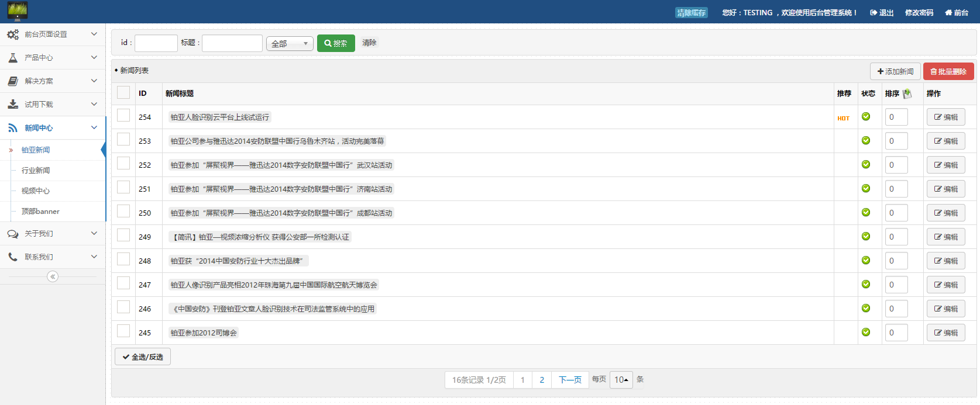The width and height of the screenshot is (980, 405).
Task: Check the box for news ID 248
Action: (x=123, y=259)
